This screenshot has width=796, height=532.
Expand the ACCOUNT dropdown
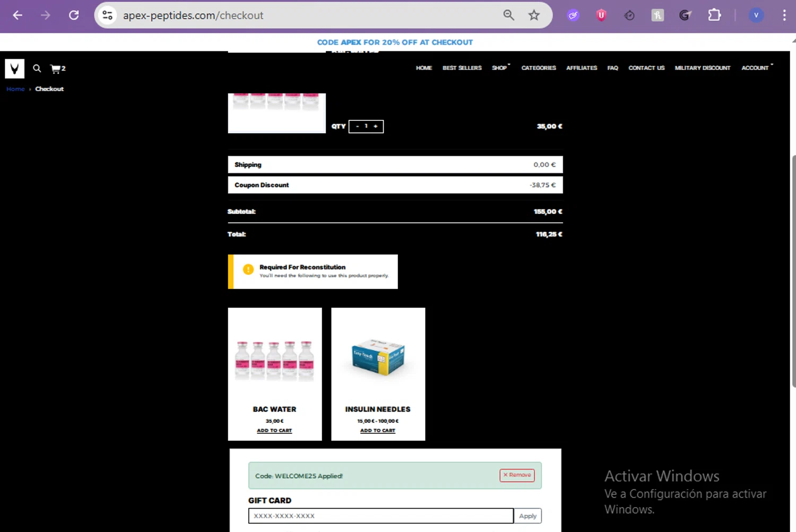(757, 68)
